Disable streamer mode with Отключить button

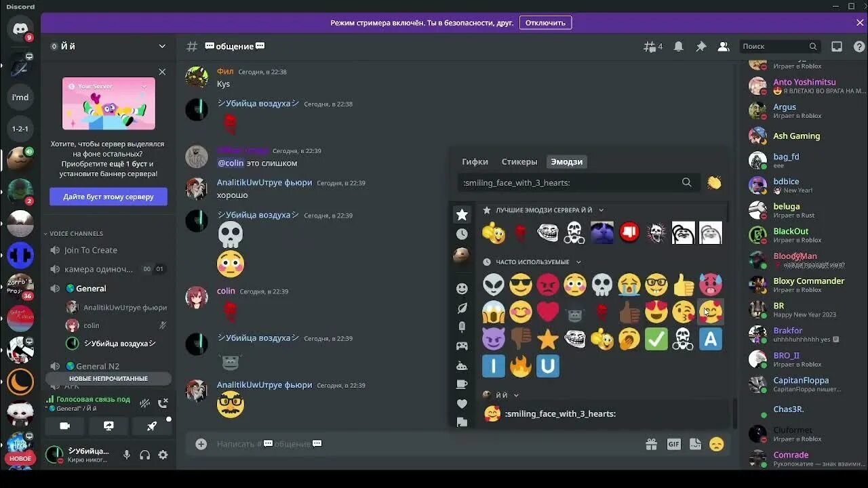pyautogui.click(x=545, y=22)
